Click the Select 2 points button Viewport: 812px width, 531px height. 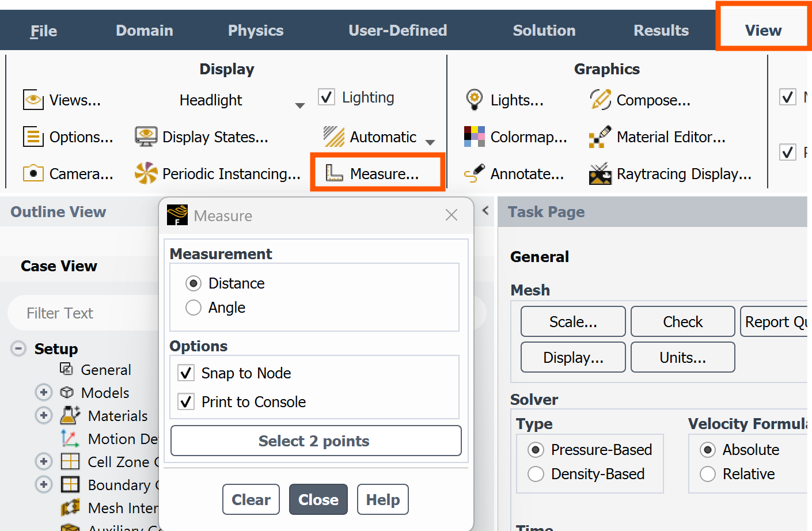click(x=316, y=441)
